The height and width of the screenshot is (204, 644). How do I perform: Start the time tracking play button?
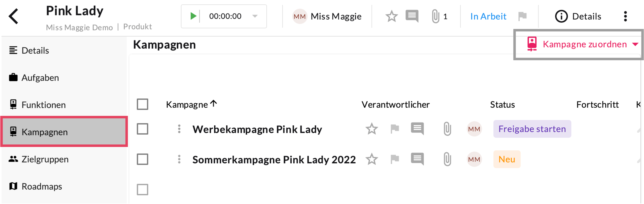[x=193, y=16]
